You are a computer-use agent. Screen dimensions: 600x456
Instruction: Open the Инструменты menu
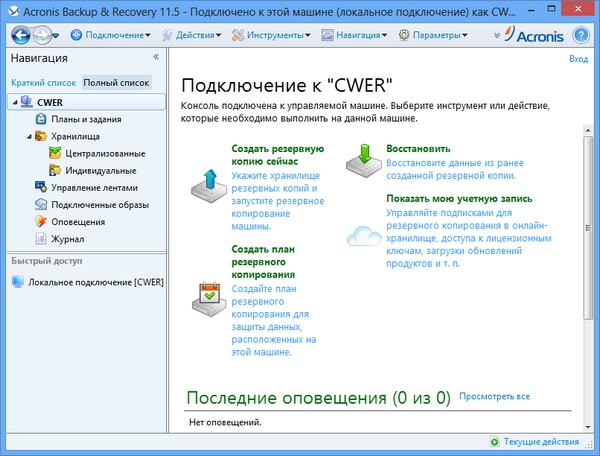pos(270,35)
